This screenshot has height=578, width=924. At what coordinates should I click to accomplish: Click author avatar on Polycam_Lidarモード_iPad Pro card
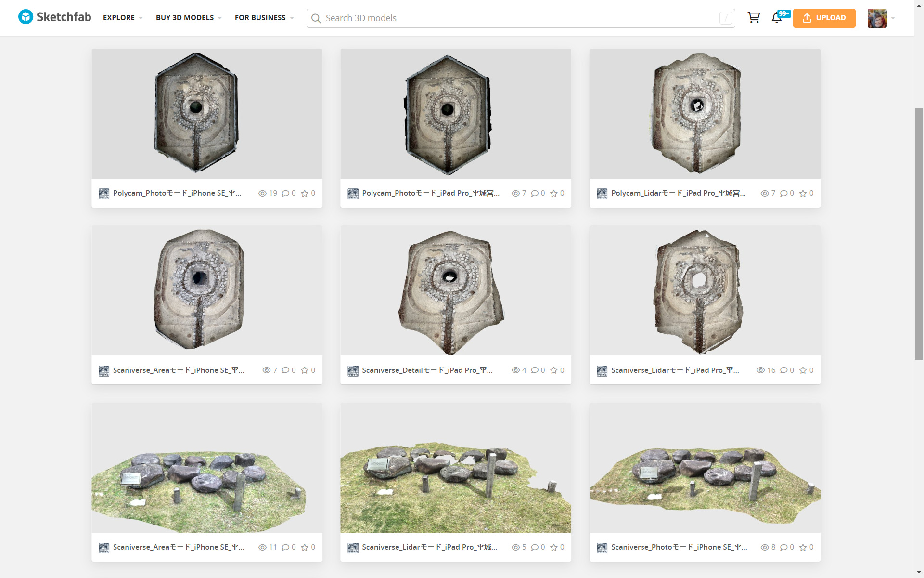(602, 194)
